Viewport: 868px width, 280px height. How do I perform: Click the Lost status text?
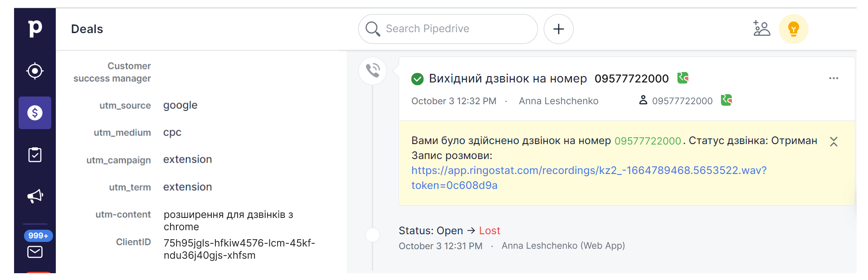[489, 231]
